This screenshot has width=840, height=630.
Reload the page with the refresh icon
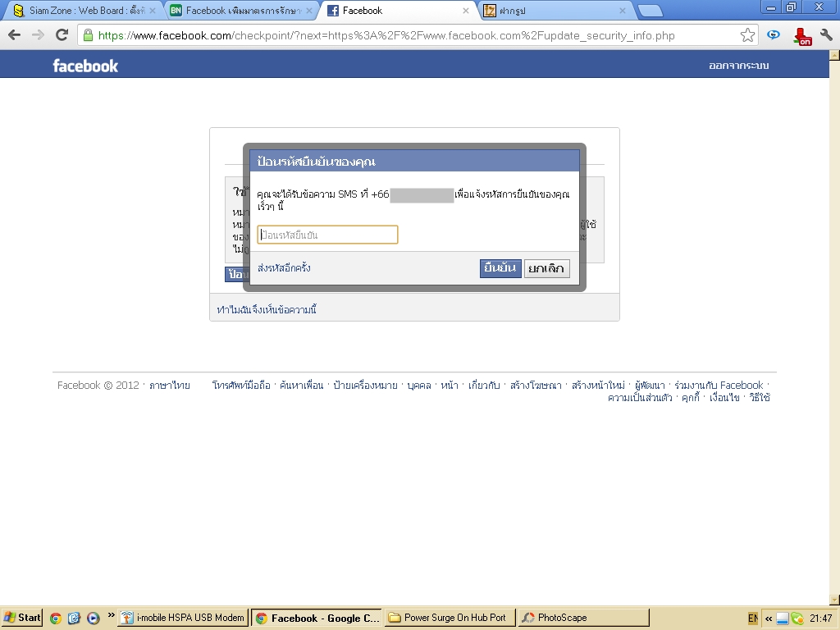(62, 35)
